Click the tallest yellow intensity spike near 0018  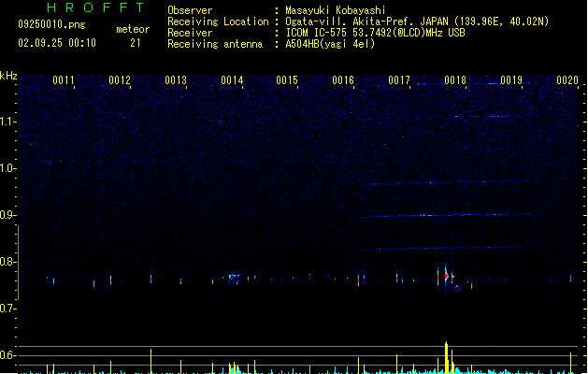[446, 357]
